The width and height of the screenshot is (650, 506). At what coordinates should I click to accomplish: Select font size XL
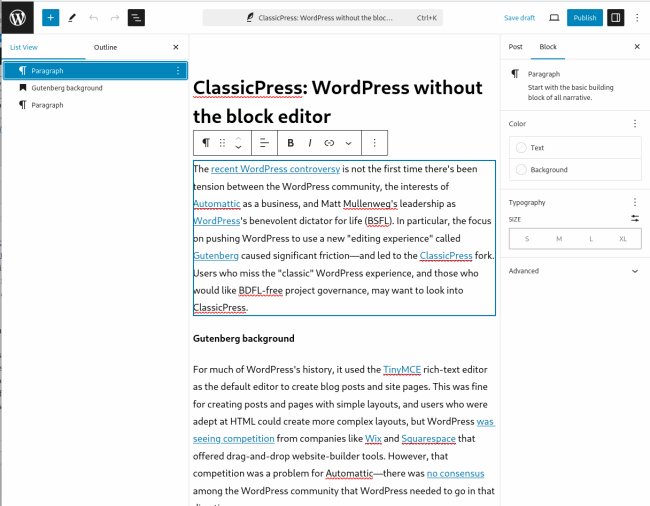(623, 239)
